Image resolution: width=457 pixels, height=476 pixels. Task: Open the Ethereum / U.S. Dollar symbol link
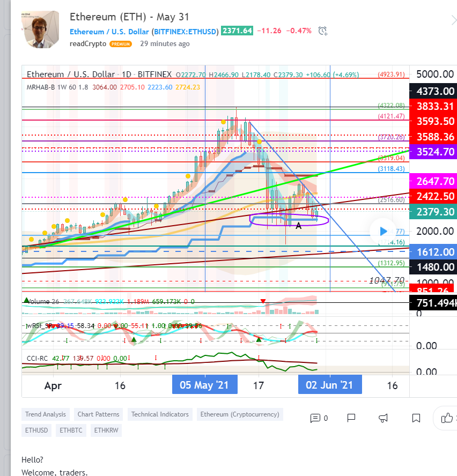[x=109, y=31]
